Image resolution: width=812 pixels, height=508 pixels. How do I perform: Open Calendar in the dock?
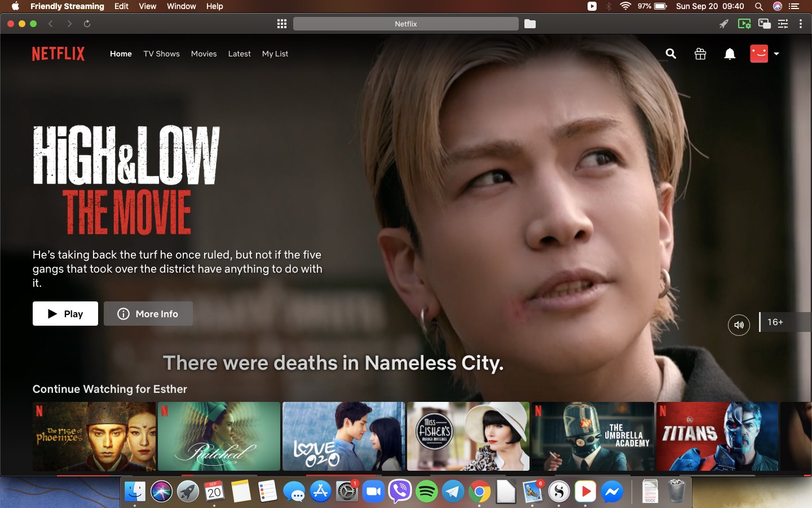[214, 492]
